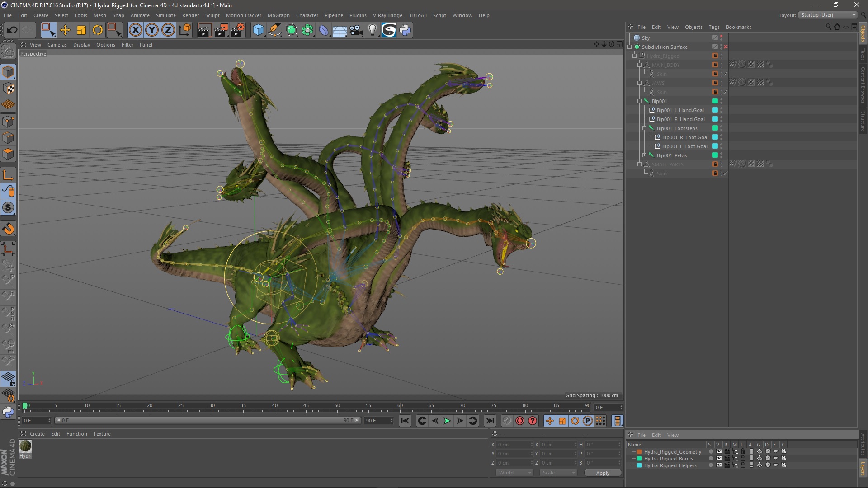Activate the Scale tool in top toolbar
868x488 pixels.
click(x=81, y=30)
